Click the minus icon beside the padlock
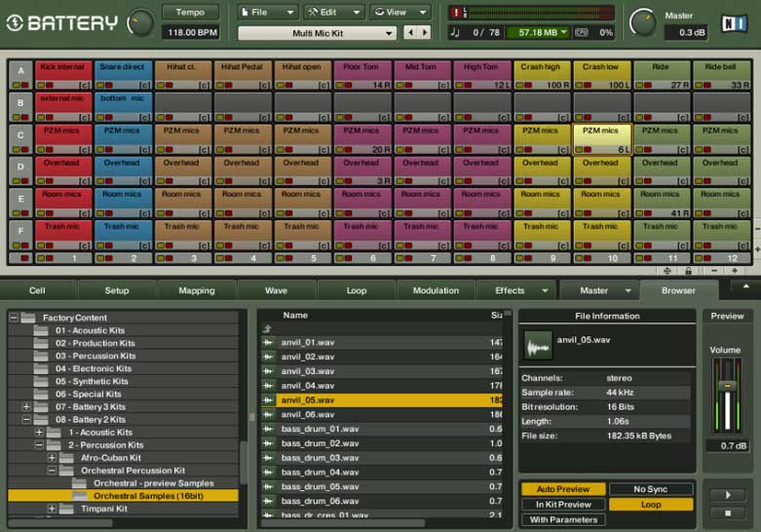 [x=714, y=270]
